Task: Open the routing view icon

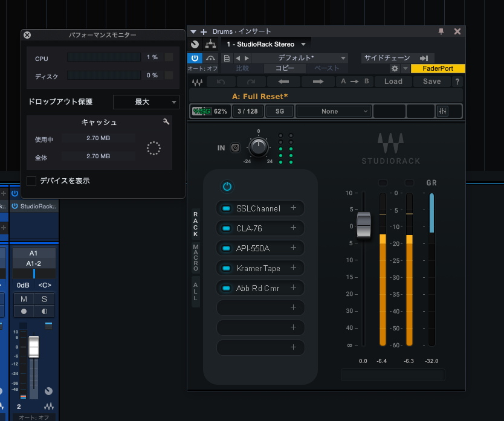Action: (x=210, y=44)
